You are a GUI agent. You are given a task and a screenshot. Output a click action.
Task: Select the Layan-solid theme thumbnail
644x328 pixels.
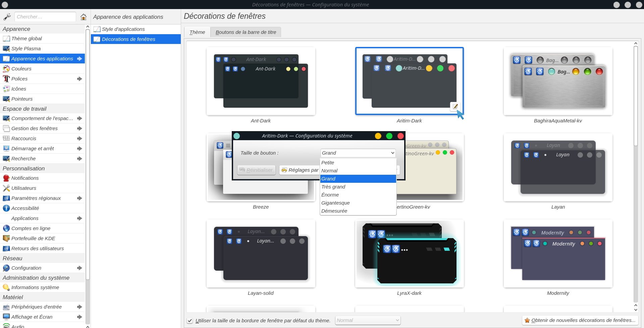(x=261, y=254)
